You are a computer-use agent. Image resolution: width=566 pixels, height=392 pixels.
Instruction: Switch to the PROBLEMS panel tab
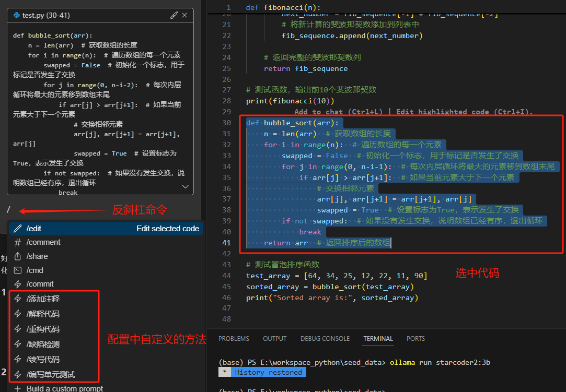[234, 339]
